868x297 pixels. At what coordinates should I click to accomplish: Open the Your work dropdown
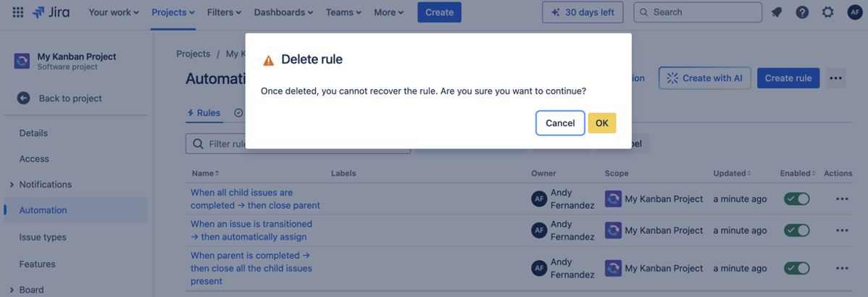(113, 12)
